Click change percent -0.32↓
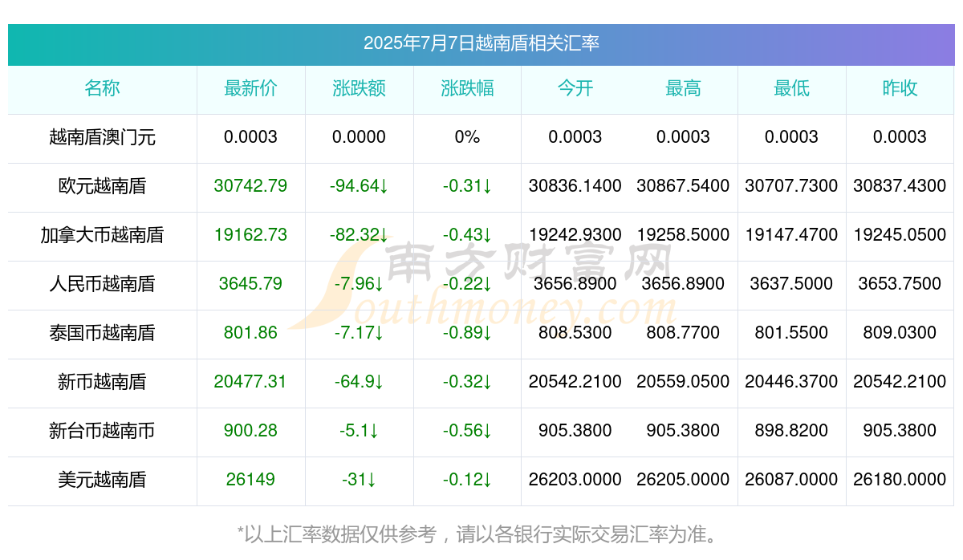 (467, 382)
